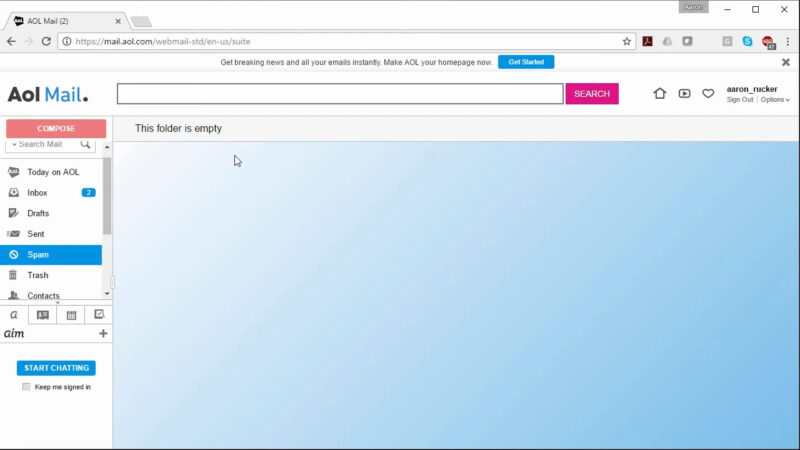
Task: Dismiss the homepage banner with the X
Action: click(x=786, y=62)
